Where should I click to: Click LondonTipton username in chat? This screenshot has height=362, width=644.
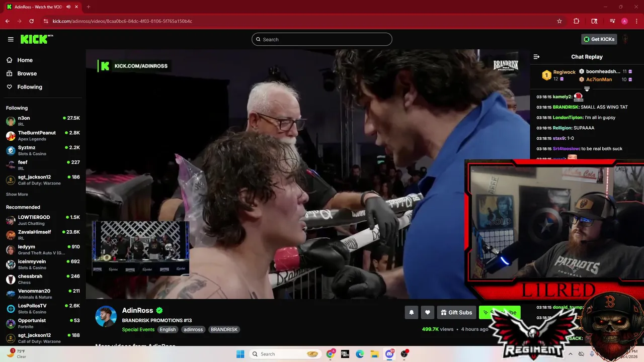[568, 118]
